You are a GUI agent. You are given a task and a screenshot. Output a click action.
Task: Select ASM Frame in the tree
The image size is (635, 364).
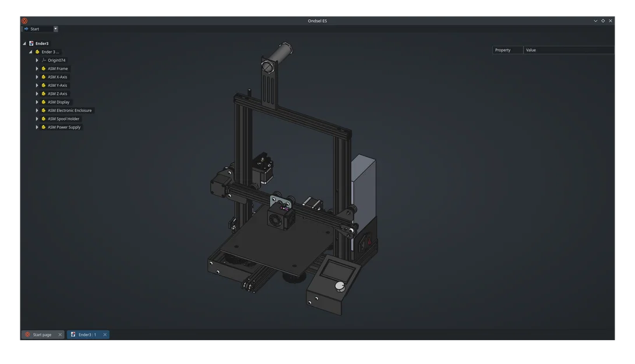click(58, 68)
